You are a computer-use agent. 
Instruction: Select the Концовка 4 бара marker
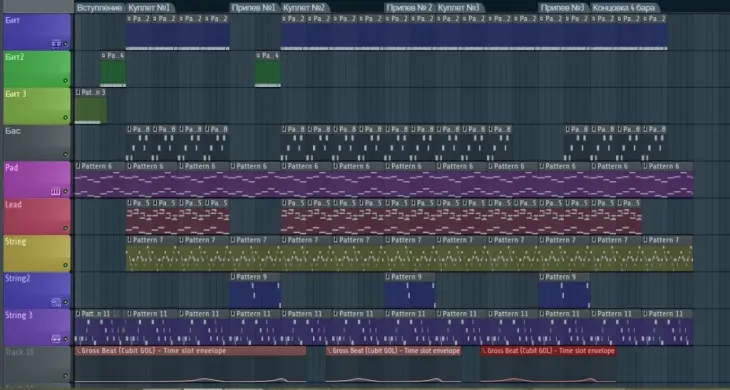coord(624,8)
